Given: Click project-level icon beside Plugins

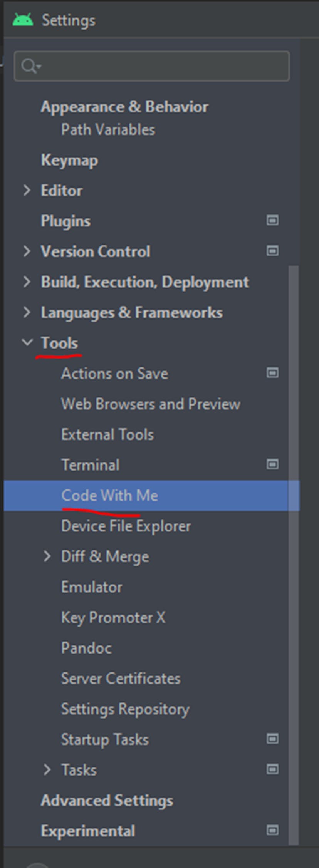Looking at the screenshot, I should 272,220.
